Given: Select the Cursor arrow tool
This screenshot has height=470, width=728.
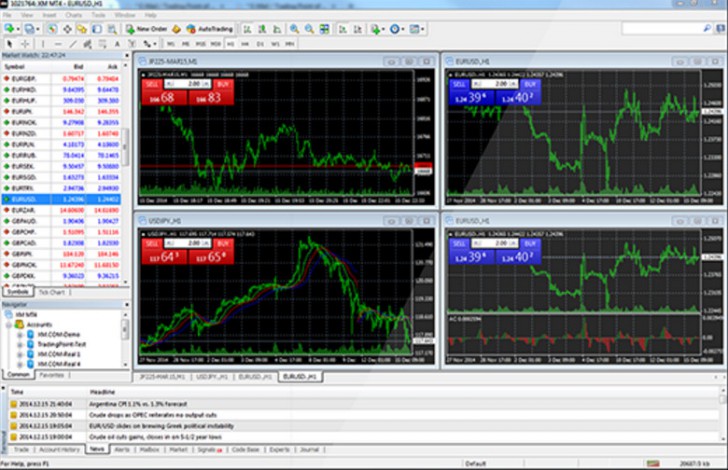Looking at the screenshot, I should click(9, 44).
